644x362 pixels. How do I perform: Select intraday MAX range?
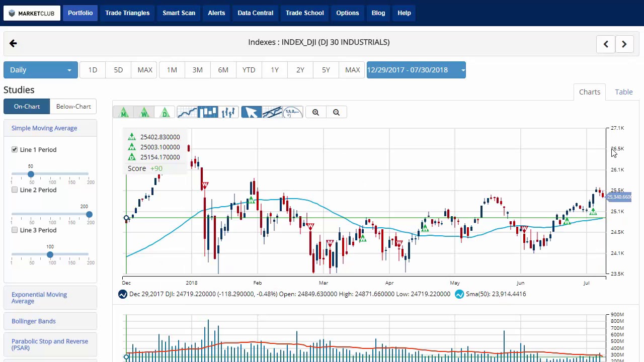coord(145,70)
